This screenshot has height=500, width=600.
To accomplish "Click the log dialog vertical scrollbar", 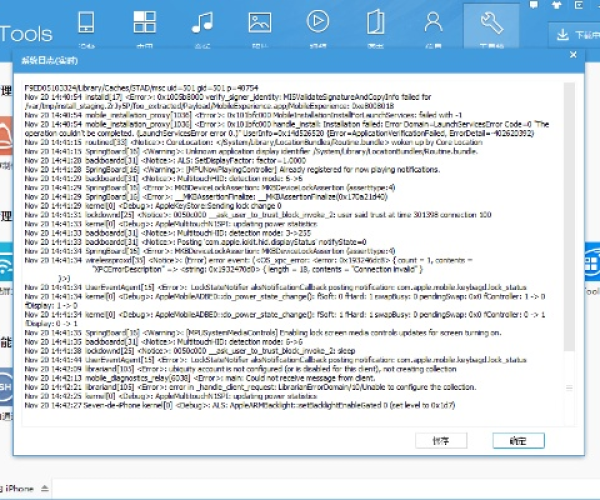I will (568, 250).
